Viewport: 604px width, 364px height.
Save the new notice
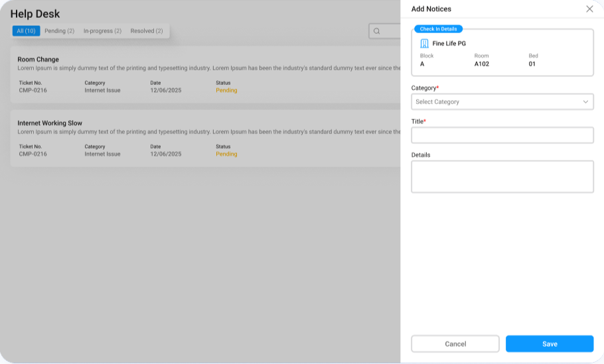tap(549, 343)
